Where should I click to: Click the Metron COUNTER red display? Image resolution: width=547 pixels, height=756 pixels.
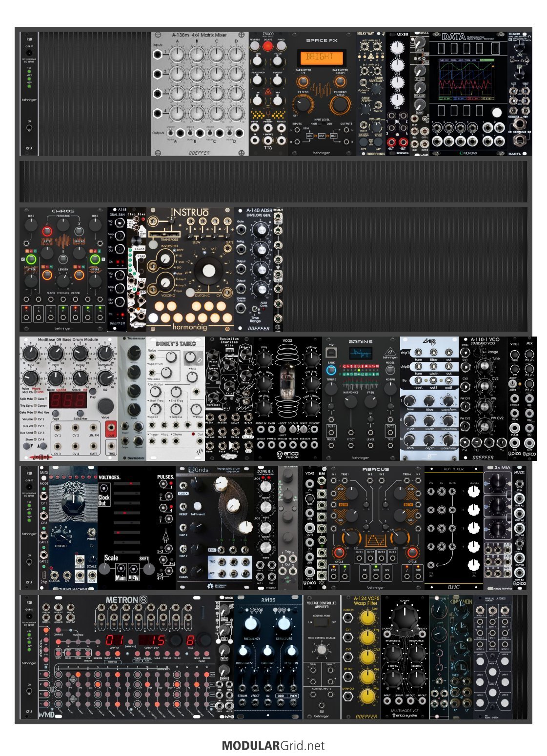click(x=115, y=639)
